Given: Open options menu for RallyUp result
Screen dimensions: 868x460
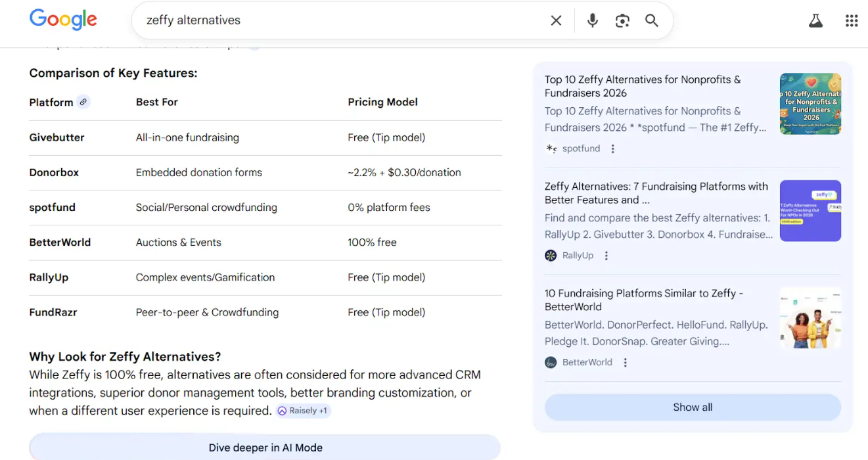Looking at the screenshot, I should pos(606,256).
